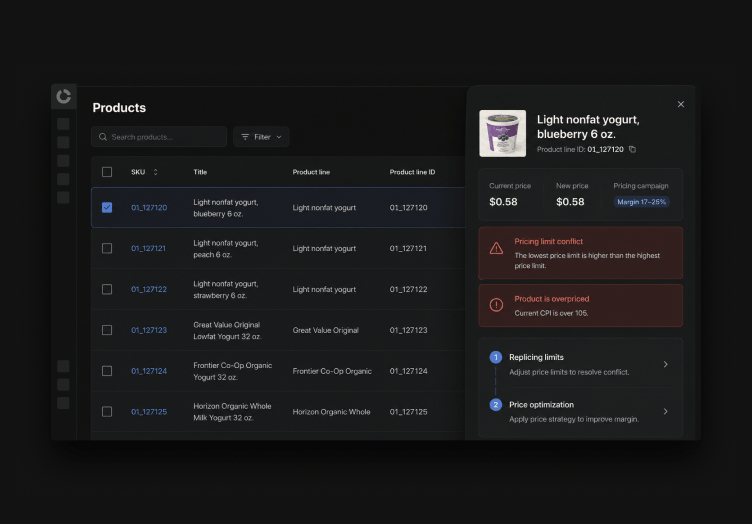Click title "Frontier Co-Op Organic Yogurt 32 oz."

(x=233, y=371)
